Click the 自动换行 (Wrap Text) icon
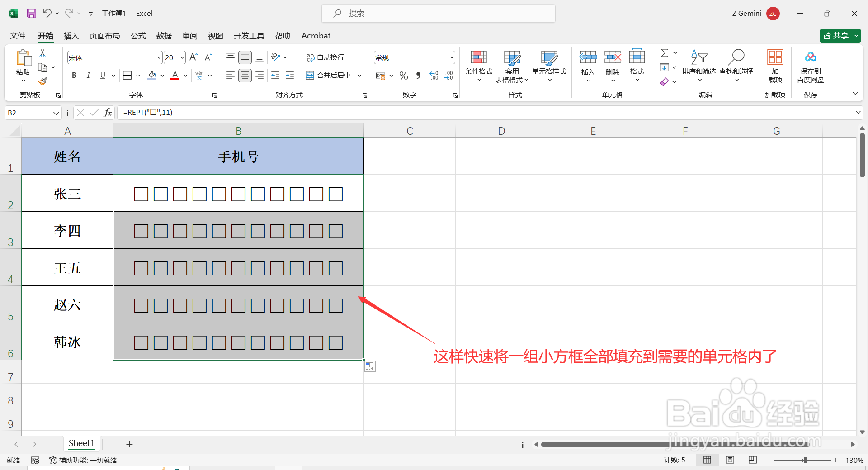Image resolution: width=868 pixels, height=470 pixels. click(310, 57)
